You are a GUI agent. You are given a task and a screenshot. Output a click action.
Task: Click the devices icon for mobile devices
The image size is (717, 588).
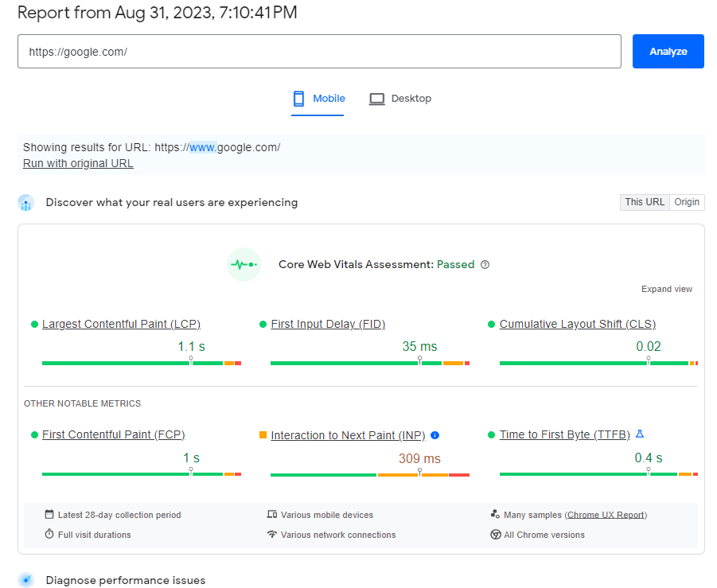click(272, 514)
